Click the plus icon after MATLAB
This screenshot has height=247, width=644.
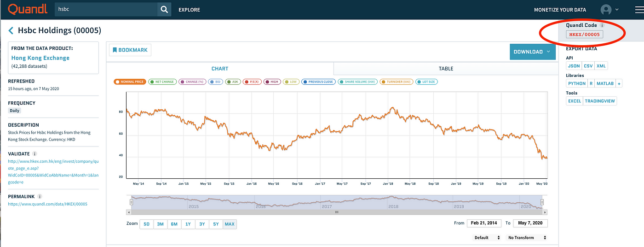point(619,83)
